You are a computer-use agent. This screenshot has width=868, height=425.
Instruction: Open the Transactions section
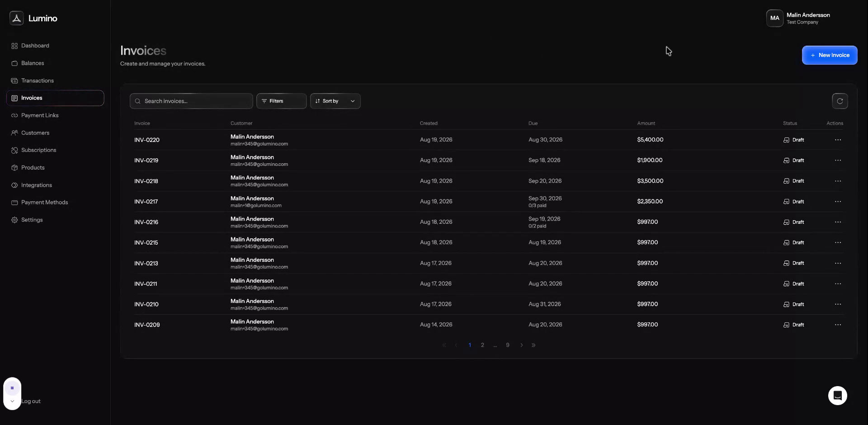tap(37, 80)
